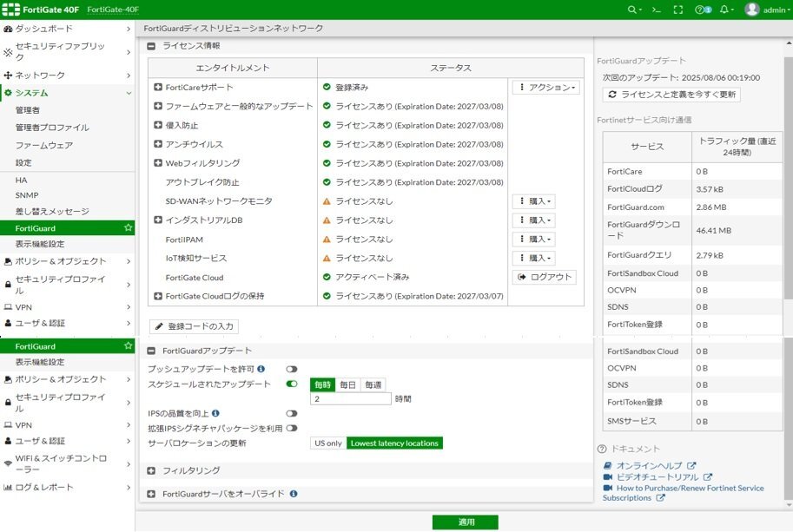Click info icon beside FortiGuardサーバをオーバーライド
793x532 pixels.
(x=294, y=494)
